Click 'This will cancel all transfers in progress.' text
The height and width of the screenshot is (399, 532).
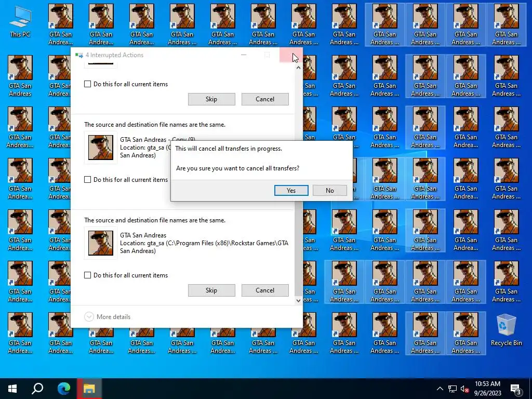[x=229, y=149]
